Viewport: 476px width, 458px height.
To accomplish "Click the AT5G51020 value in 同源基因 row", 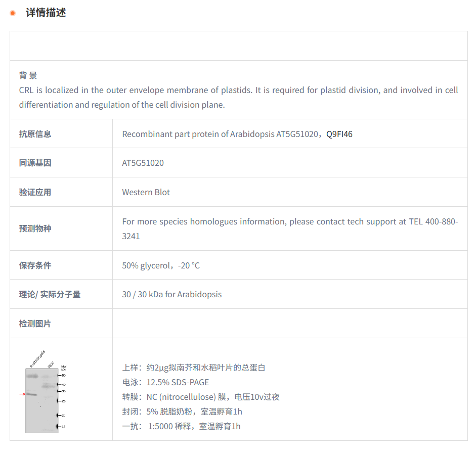I will tap(143, 163).
